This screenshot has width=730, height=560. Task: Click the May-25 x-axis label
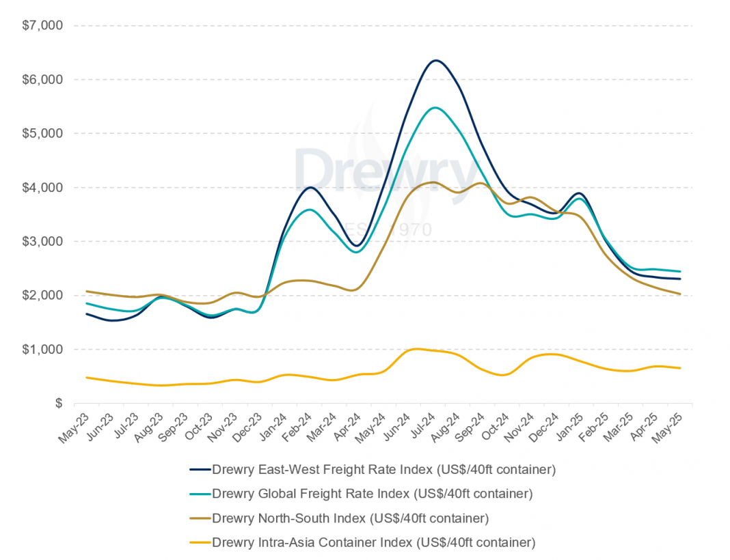[x=668, y=428]
